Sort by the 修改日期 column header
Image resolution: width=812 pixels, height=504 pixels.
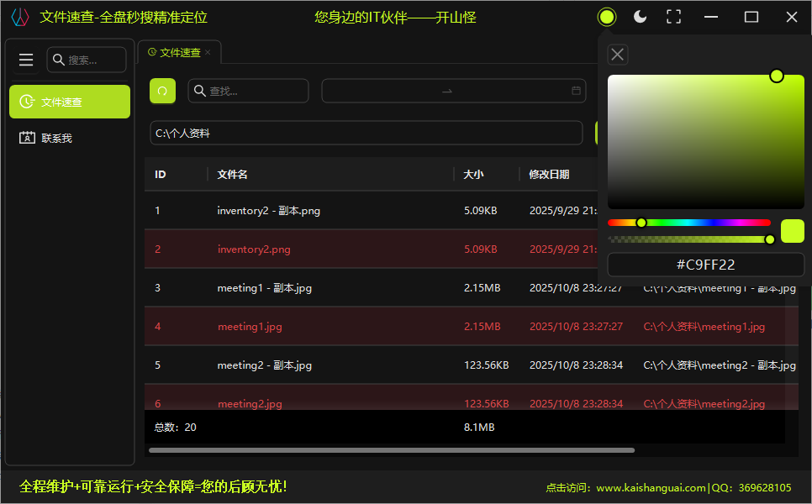pos(549,175)
